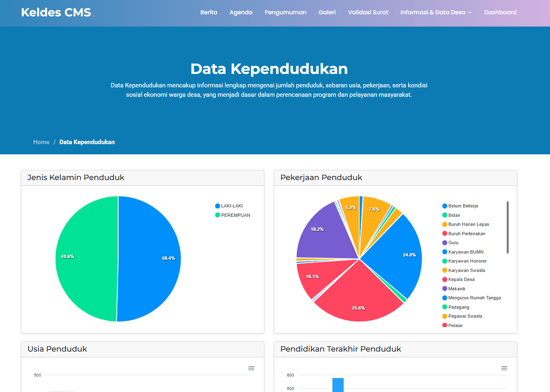
Task: Select Berita from the navigation bar
Action: click(209, 12)
